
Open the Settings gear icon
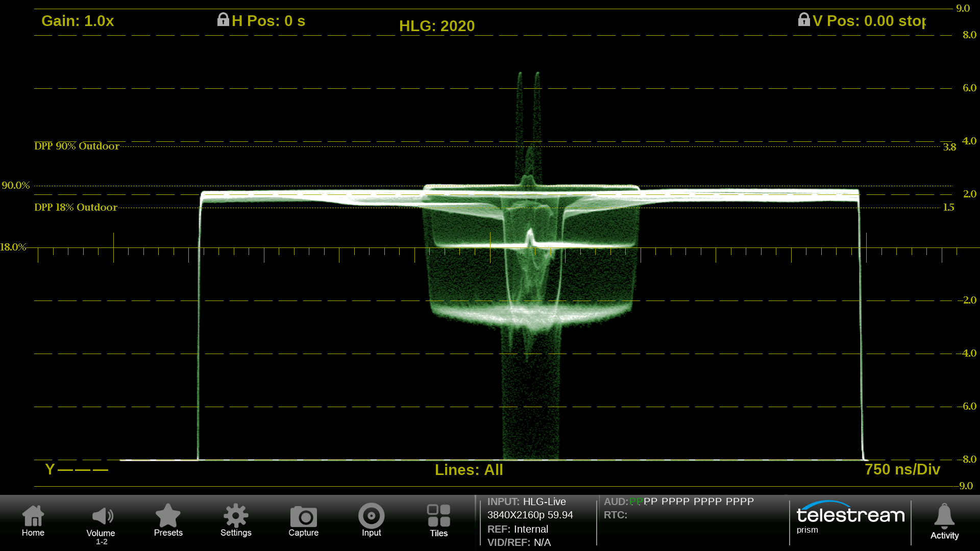coord(236,516)
